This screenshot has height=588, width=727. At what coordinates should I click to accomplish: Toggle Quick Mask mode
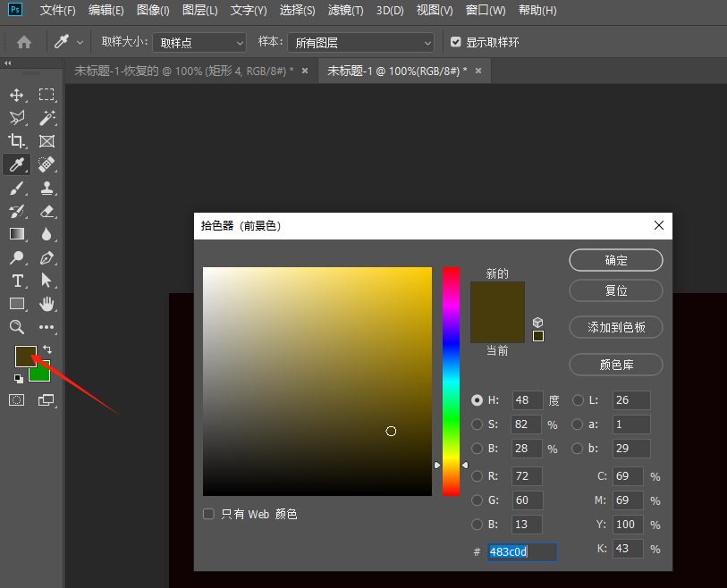[x=17, y=399]
